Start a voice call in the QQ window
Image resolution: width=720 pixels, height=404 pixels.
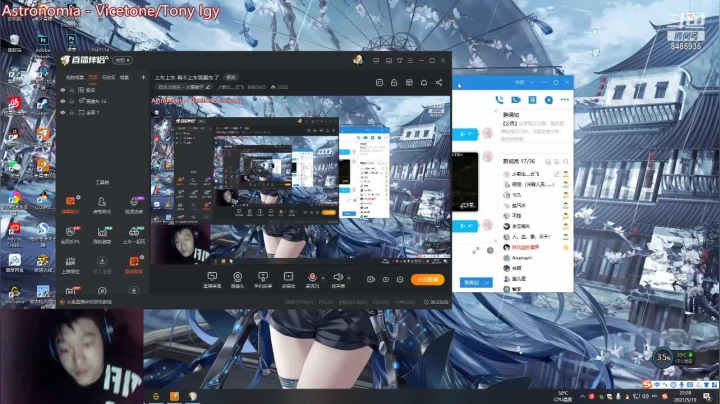[x=499, y=100]
